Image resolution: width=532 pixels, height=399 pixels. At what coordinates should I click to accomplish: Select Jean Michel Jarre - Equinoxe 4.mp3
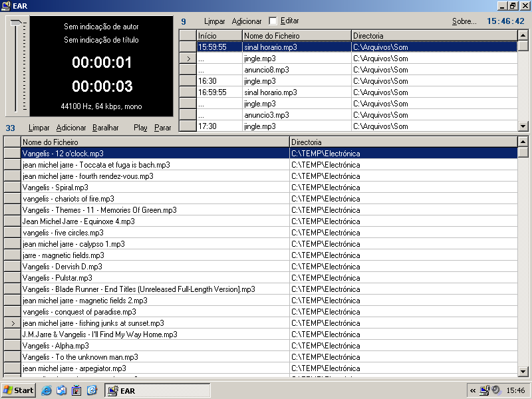point(269,221)
